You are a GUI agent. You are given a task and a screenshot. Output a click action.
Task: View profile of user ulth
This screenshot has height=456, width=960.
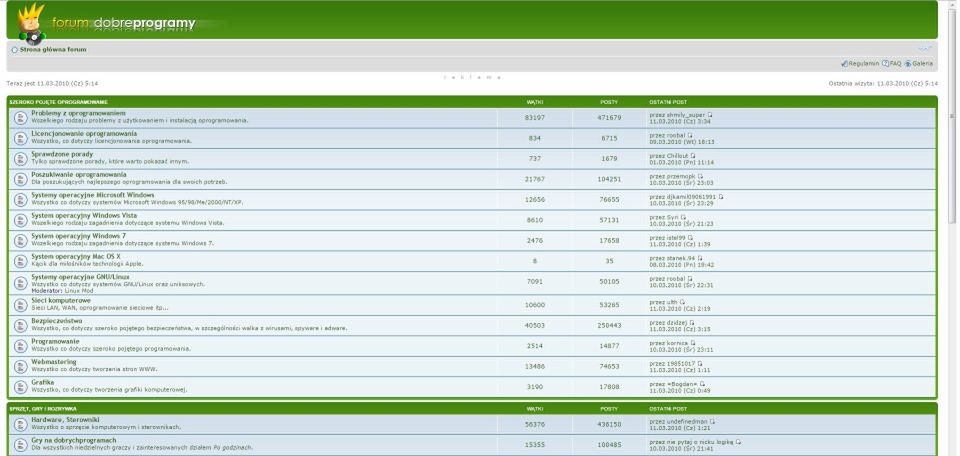[672, 302]
